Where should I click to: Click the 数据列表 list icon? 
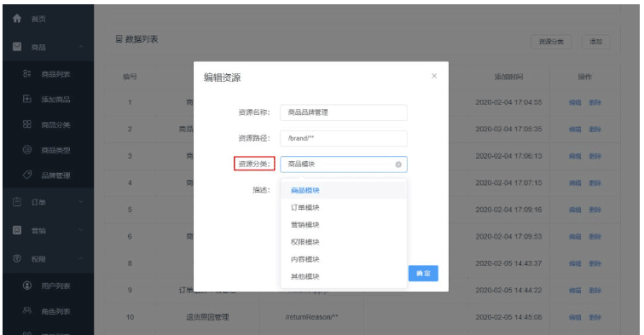[x=119, y=39]
